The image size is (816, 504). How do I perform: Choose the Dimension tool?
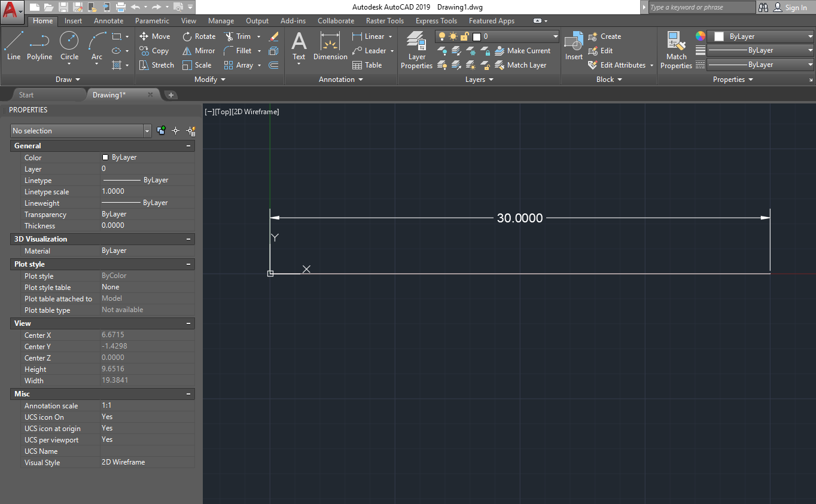pyautogui.click(x=330, y=45)
